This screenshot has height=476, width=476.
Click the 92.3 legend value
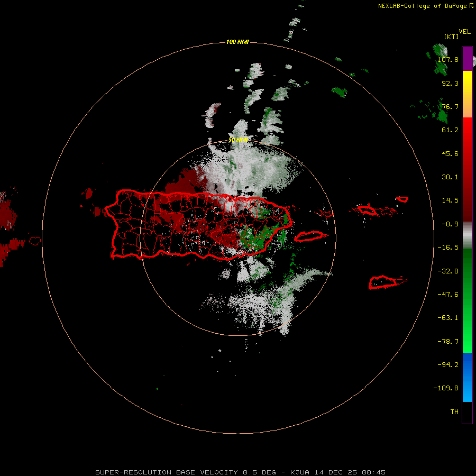tap(450, 83)
